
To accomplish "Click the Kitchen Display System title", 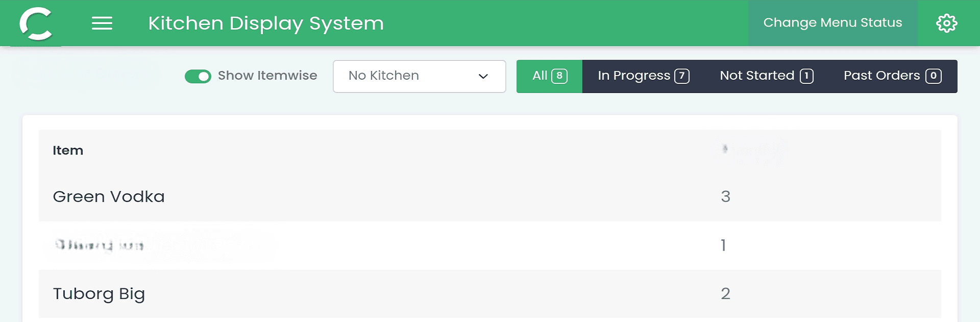I will pos(266,24).
